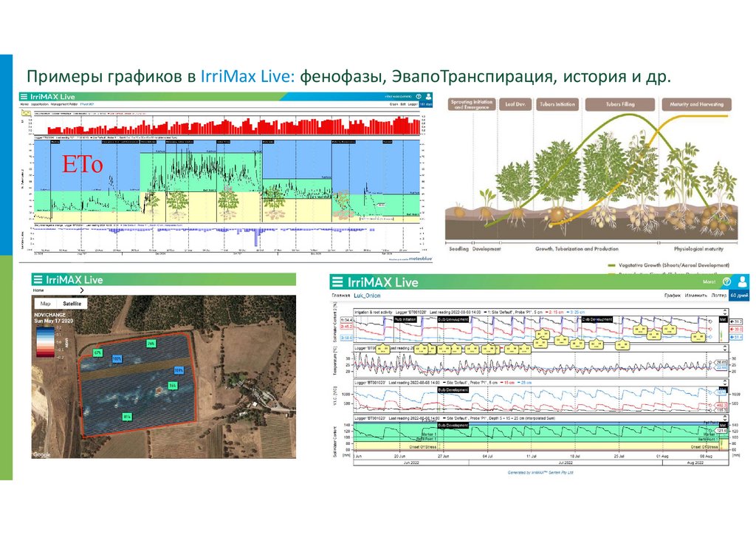Click Tubers Filling stage label
The image size is (756, 535).
pyautogui.click(x=620, y=104)
